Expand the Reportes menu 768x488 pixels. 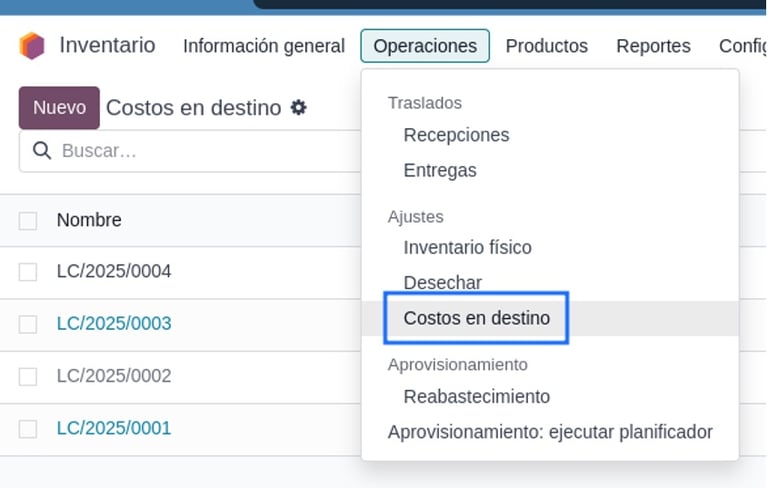[653, 46]
